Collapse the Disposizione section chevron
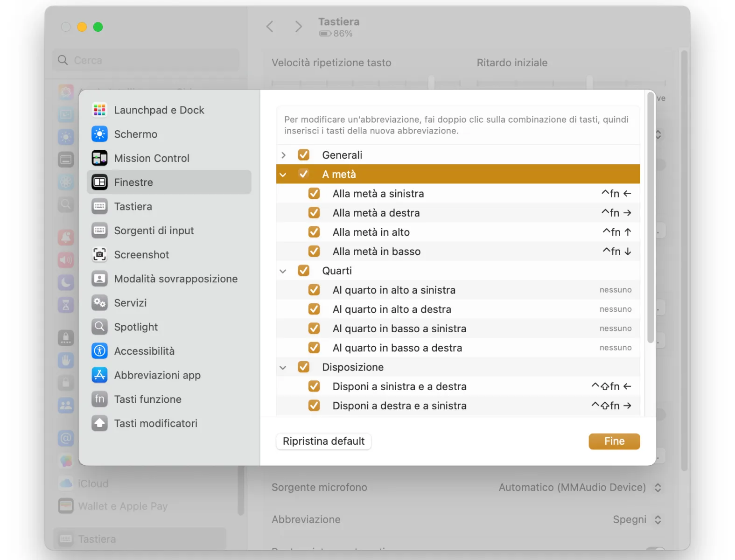The image size is (735, 560). pos(283,368)
